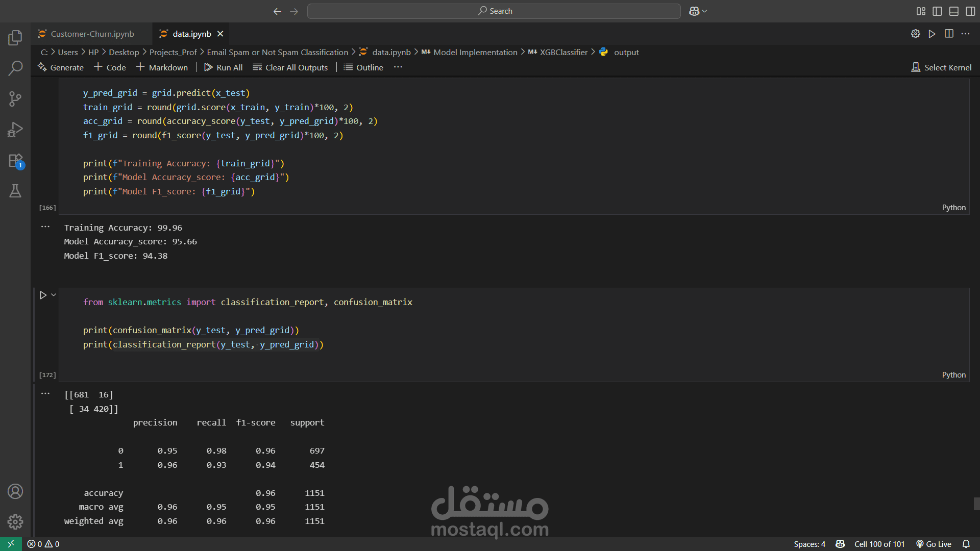Viewport: 980px width, 551px height.
Task: Click in the confusion_matrix code line
Action: coord(191,331)
